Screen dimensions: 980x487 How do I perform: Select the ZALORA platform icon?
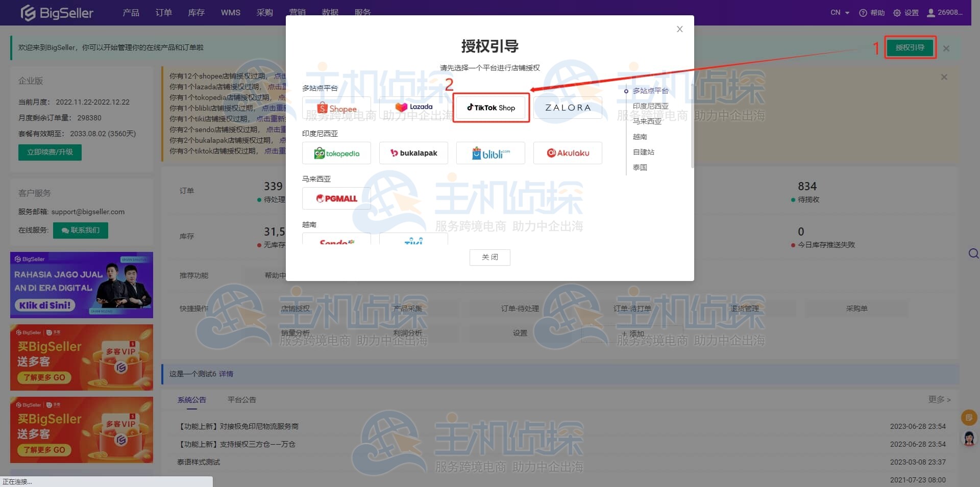[x=567, y=108]
